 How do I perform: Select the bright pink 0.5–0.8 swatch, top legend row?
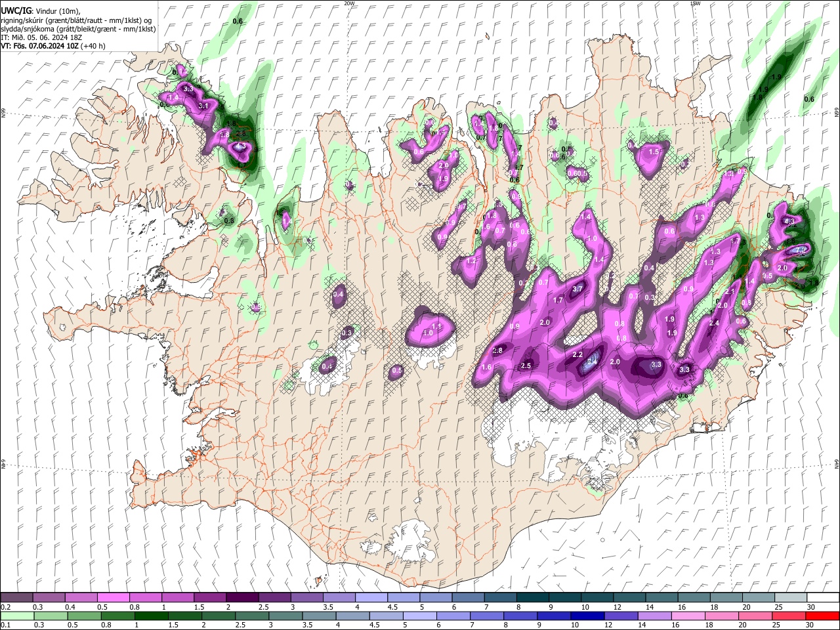113,598
